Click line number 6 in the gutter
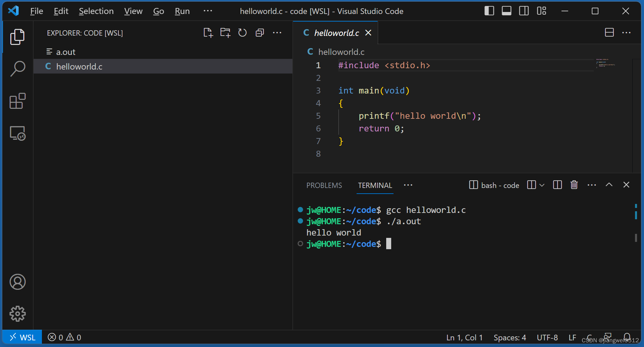The width and height of the screenshot is (644, 347). pyautogui.click(x=318, y=128)
